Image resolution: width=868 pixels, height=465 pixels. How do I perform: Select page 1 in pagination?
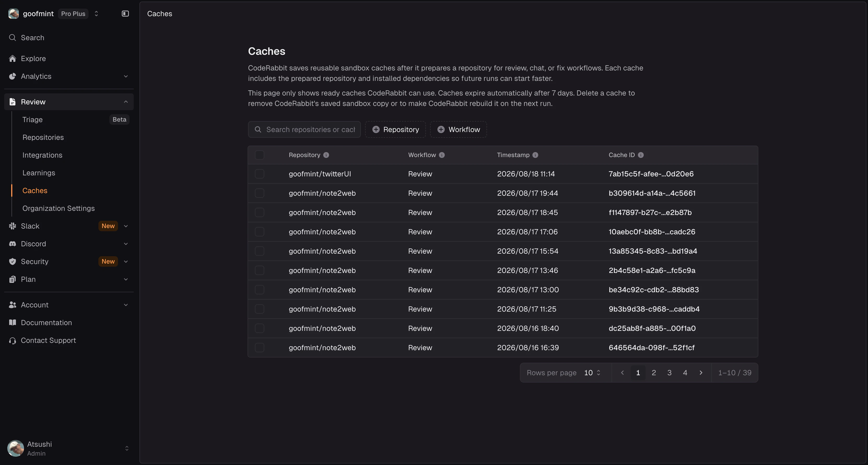[638, 373]
